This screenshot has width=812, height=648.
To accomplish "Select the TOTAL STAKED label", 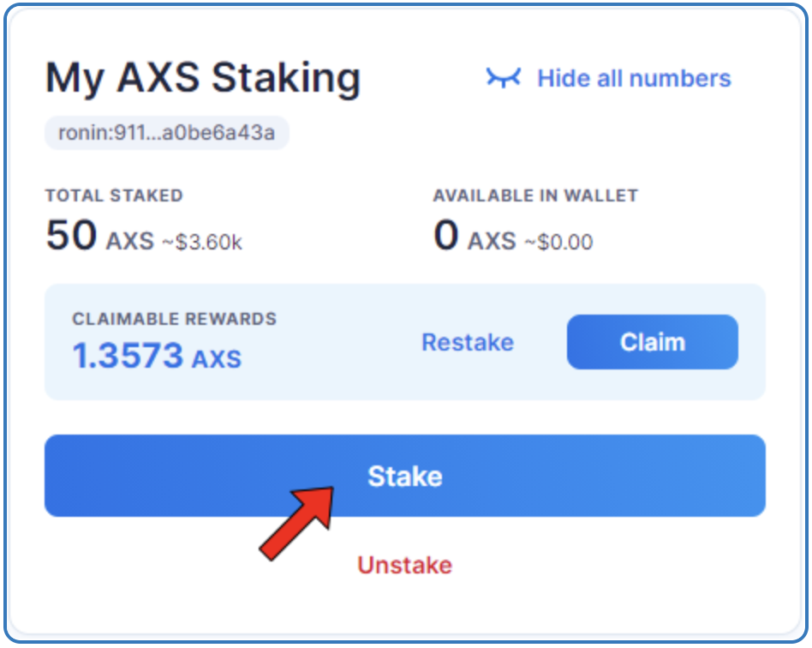I will click(114, 195).
